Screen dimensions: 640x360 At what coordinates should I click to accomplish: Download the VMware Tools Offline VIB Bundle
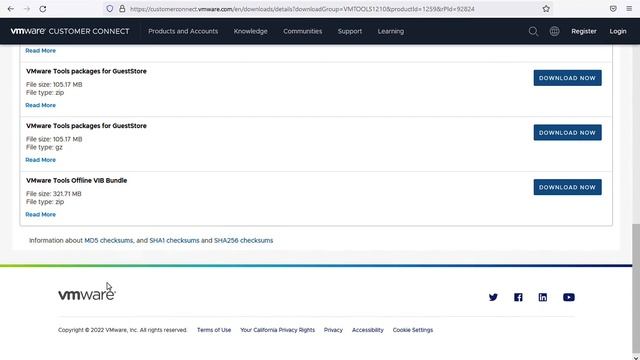567,187
